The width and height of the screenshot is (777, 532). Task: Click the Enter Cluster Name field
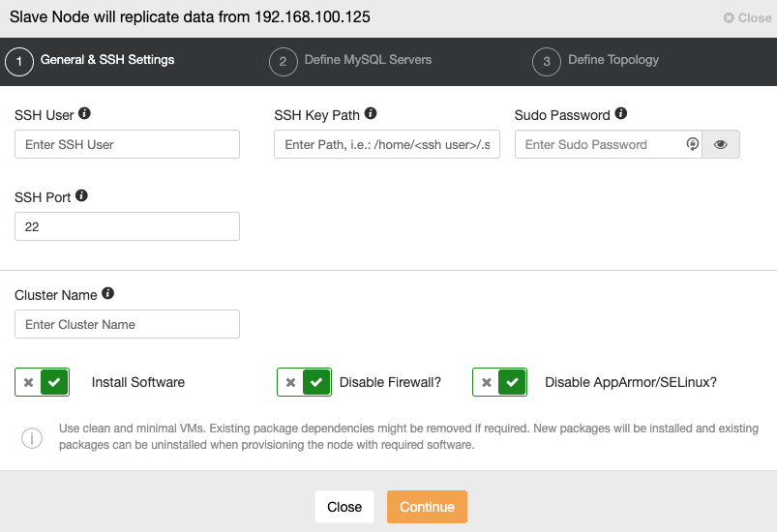(128, 324)
